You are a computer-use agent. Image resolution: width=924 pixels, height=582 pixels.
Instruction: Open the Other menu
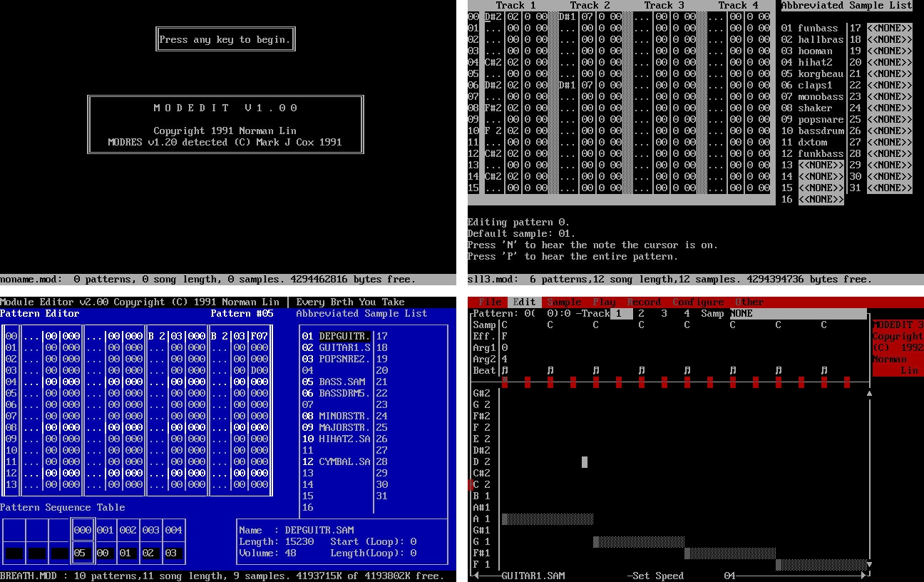point(750,302)
